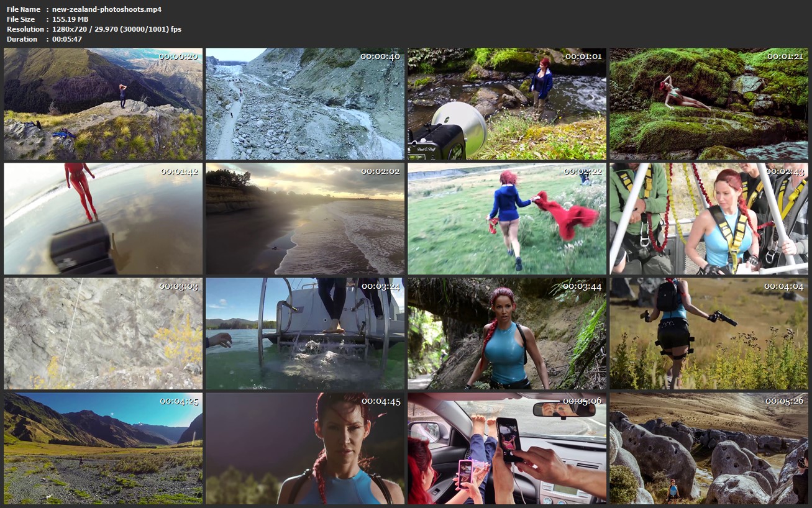Open the thumbnail stamped 00:00:20
Image resolution: width=812 pixels, height=508 pixels.
(x=103, y=104)
